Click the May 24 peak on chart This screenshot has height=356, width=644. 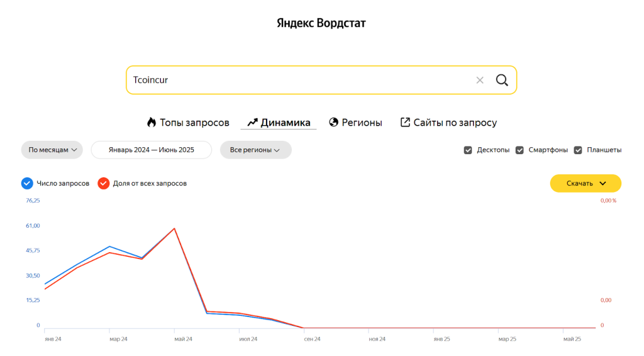[174, 228]
